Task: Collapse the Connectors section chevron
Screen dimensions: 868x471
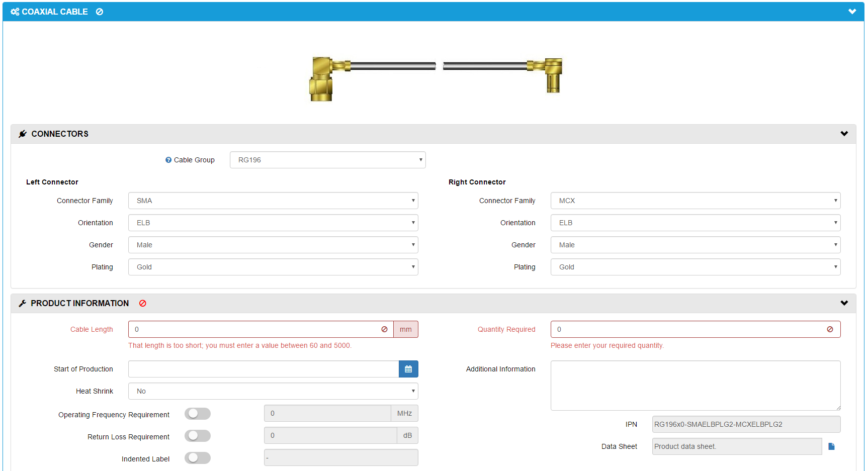Action: point(844,134)
